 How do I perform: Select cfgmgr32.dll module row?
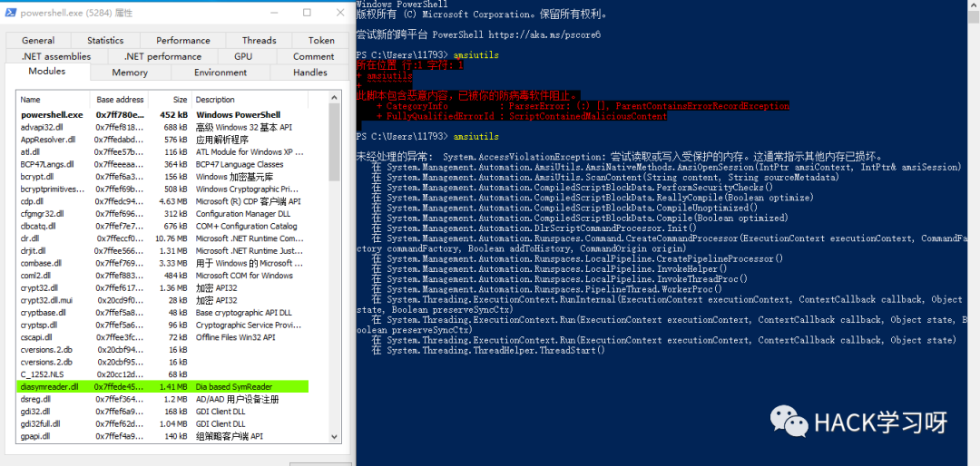pos(162,214)
